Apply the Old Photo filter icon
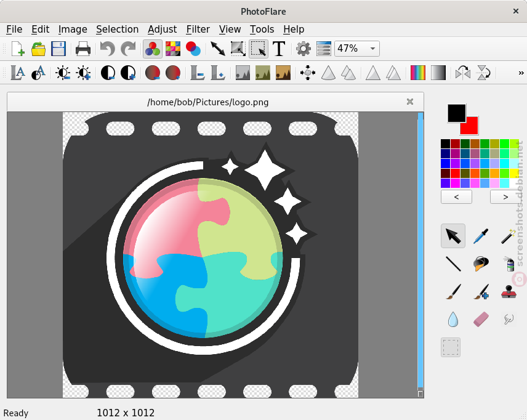This screenshot has height=420, width=527. 263,73
